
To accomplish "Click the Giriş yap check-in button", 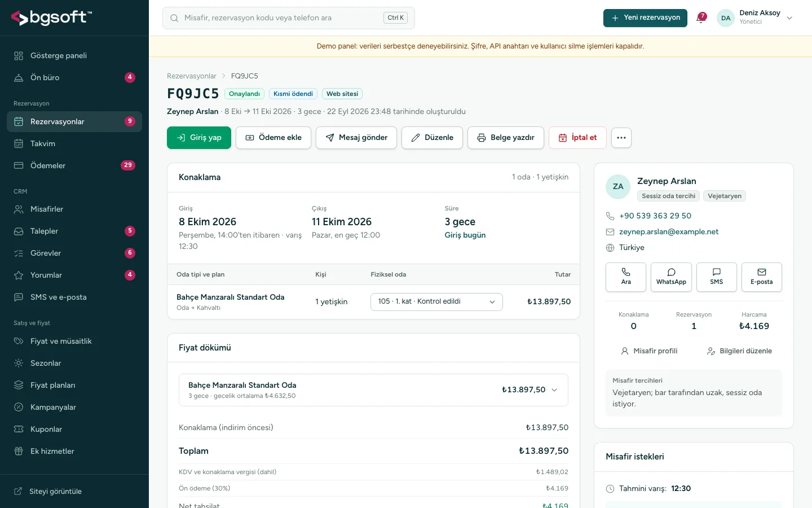I will [x=199, y=138].
